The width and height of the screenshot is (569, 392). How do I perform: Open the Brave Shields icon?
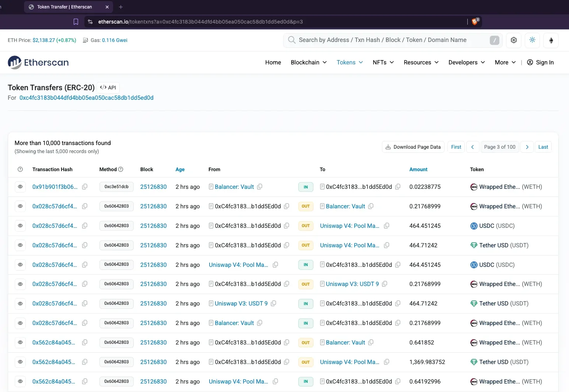[x=475, y=21]
